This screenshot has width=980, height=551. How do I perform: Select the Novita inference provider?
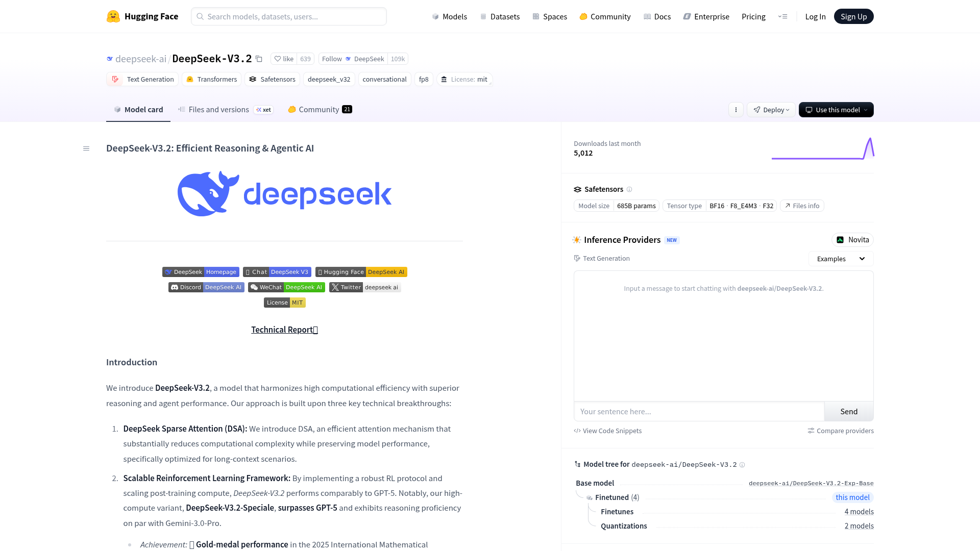852,239
